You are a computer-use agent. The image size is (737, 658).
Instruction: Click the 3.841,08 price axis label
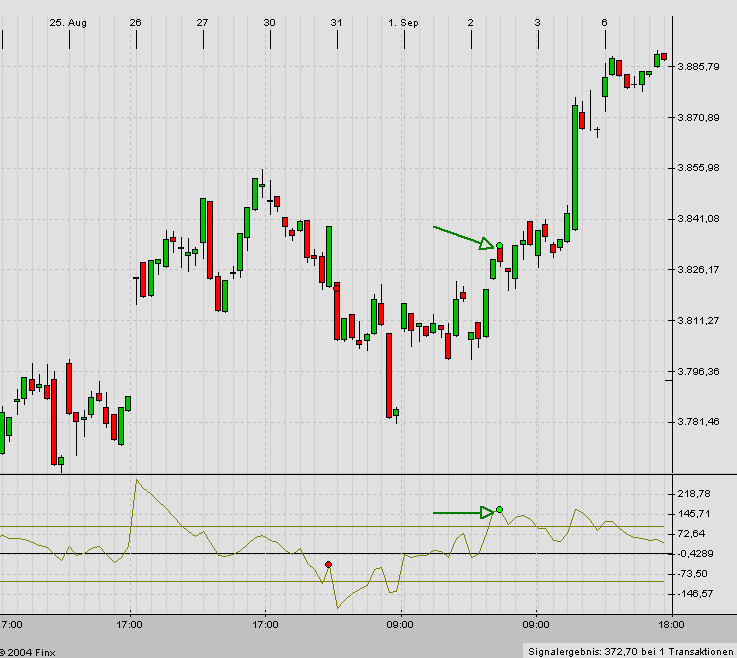click(x=699, y=219)
